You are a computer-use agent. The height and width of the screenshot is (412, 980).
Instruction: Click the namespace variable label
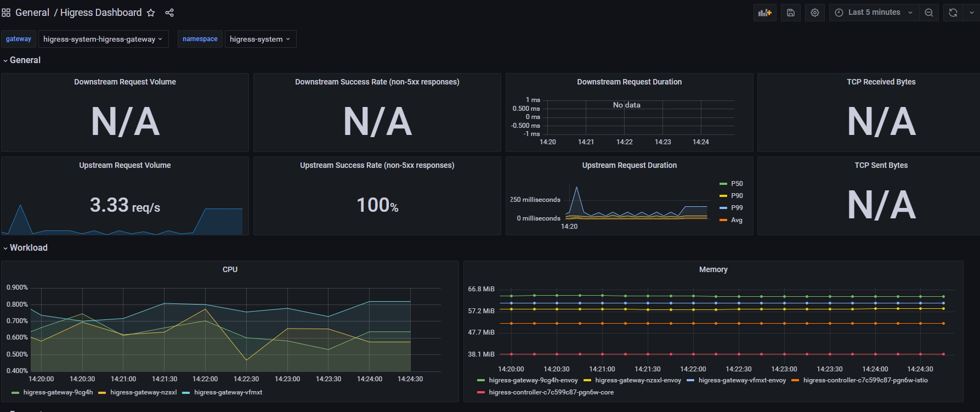pos(200,39)
